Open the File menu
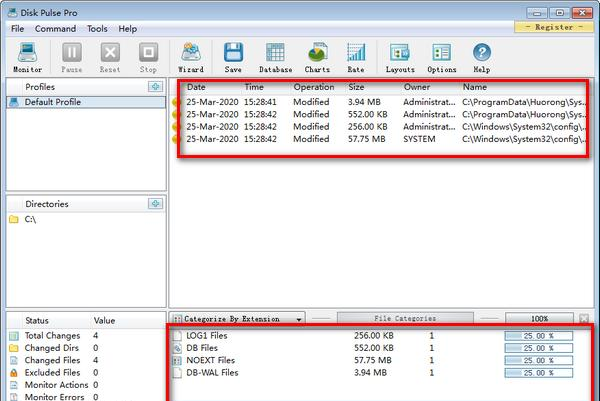The height and width of the screenshot is (401, 600). tap(18, 29)
